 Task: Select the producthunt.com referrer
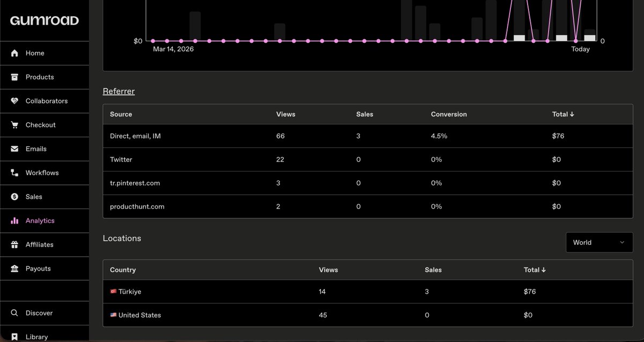[368, 206]
